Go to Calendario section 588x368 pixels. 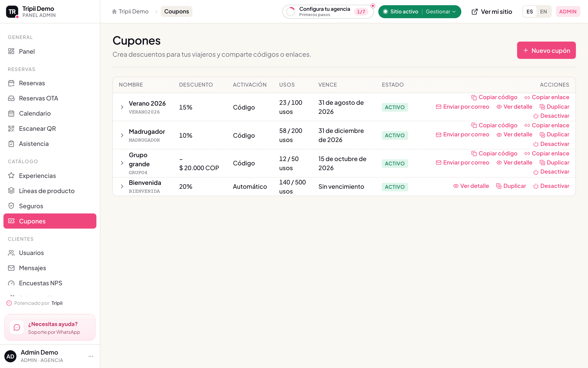(50, 113)
